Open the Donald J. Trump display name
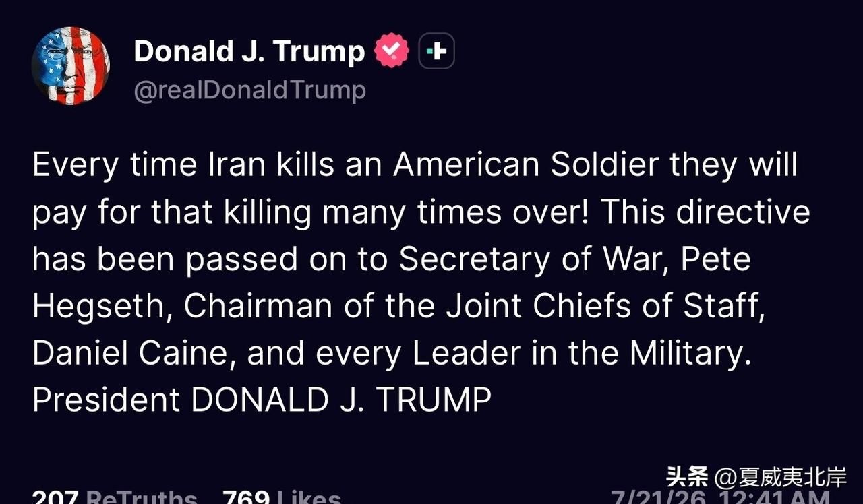Screen dimensions: 863x504 tap(249, 51)
